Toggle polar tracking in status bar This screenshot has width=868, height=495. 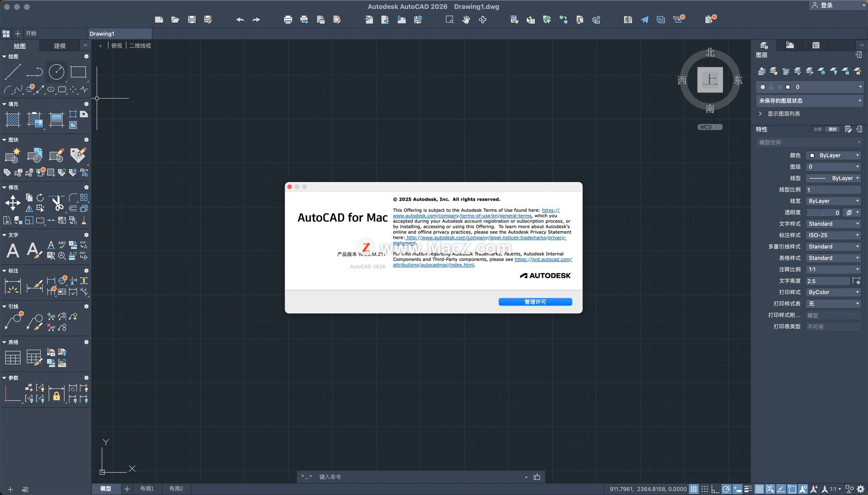[x=726, y=489]
